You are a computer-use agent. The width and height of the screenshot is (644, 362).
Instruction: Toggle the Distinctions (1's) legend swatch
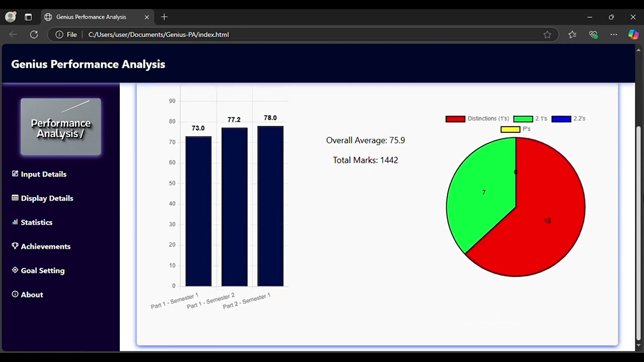[x=455, y=119]
